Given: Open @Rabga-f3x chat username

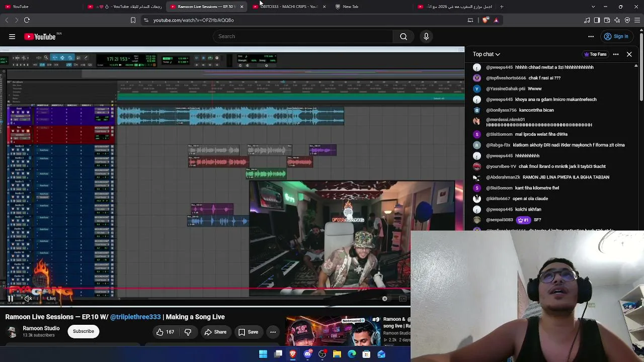Looking at the screenshot, I should point(498,145).
